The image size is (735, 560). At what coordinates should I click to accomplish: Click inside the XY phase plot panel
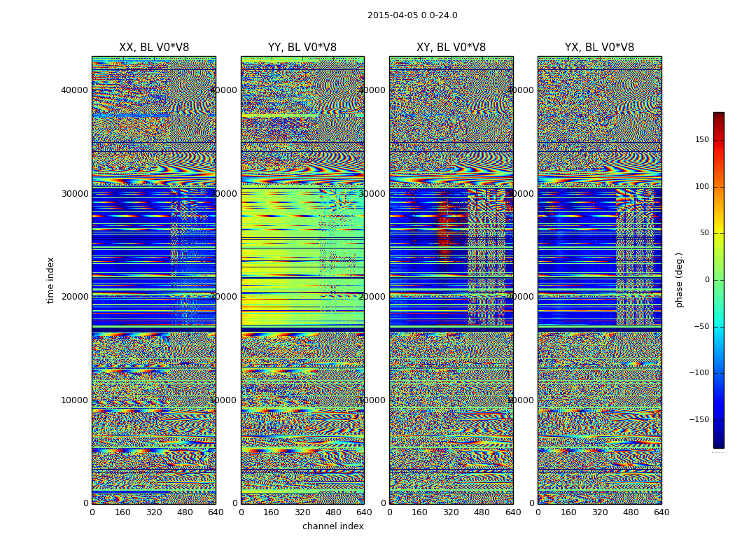[451, 280]
